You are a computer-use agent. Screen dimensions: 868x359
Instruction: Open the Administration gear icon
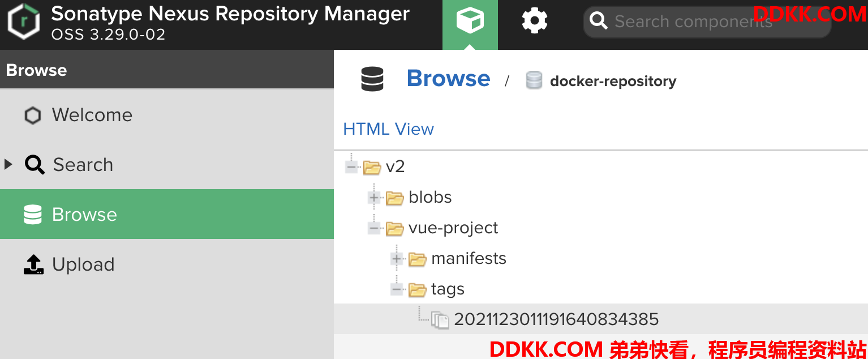(535, 22)
